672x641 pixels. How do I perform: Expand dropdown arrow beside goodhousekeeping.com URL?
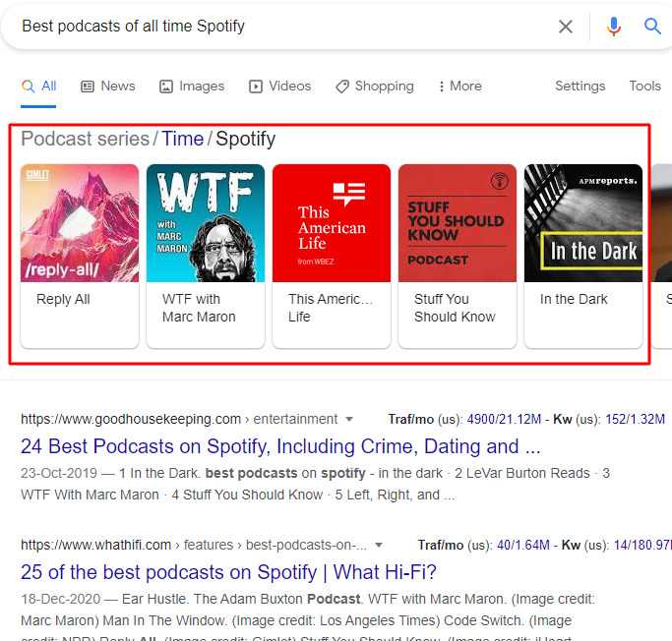point(349,419)
